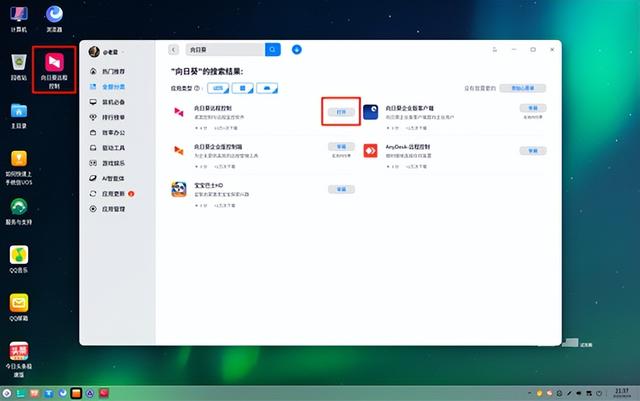Click the request button beside 没有想要的
The width and height of the screenshot is (640, 401).
coord(523,88)
